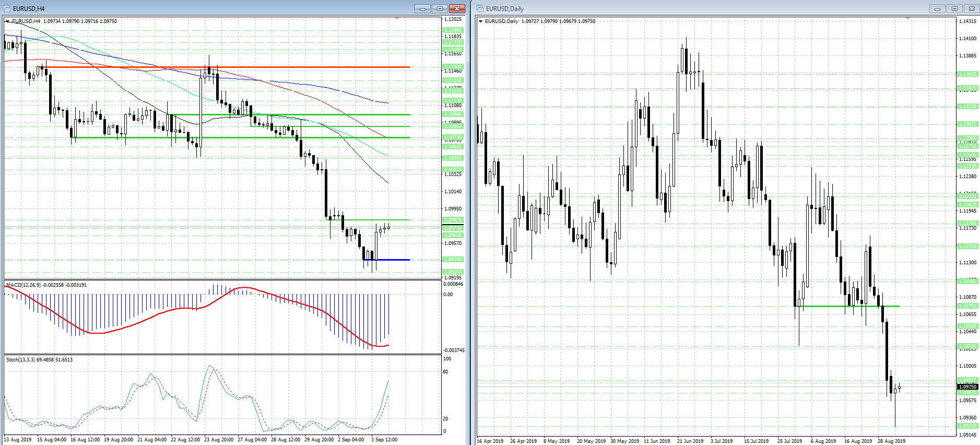This screenshot has width=980, height=445.
Task: Click the 1.13650 level label in Daily chart
Action: (x=967, y=74)
